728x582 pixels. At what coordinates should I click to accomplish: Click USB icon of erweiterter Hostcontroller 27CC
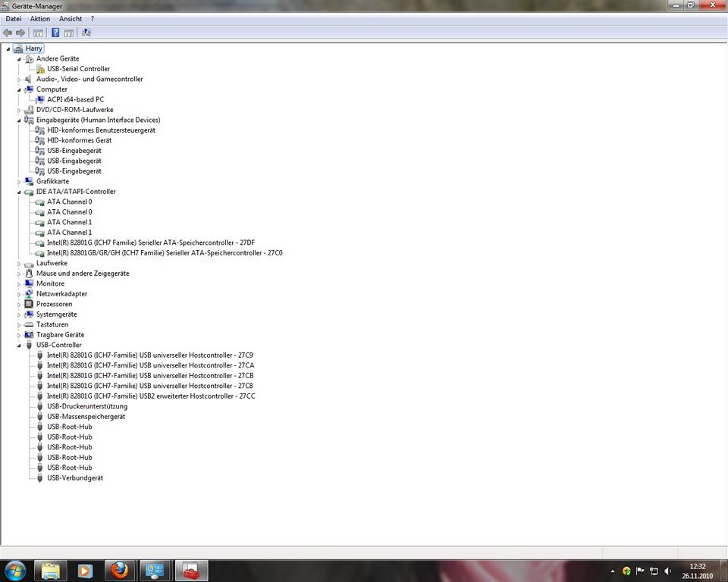point(40,396)
